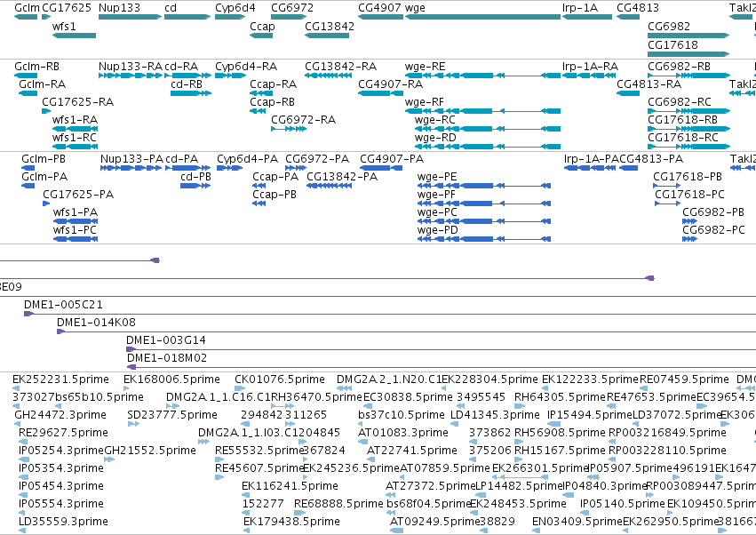The image size is (756, 535).
Task: Select the CG6972 gene feature
Action: point(289,17)
